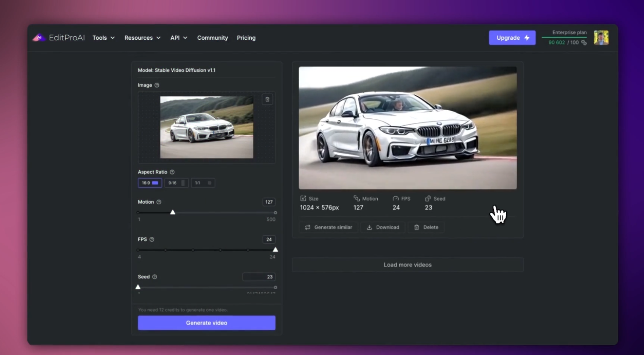644x355 pixels.
Task: Select the 16:9 aspect ratio
Action: pyautogui.click(x=150, y=183)
